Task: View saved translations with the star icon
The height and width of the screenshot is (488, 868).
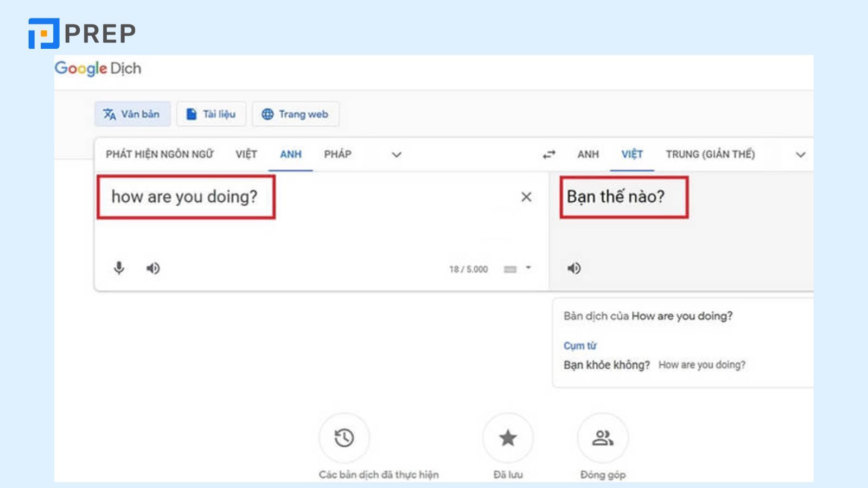Action: click(508, 438)
